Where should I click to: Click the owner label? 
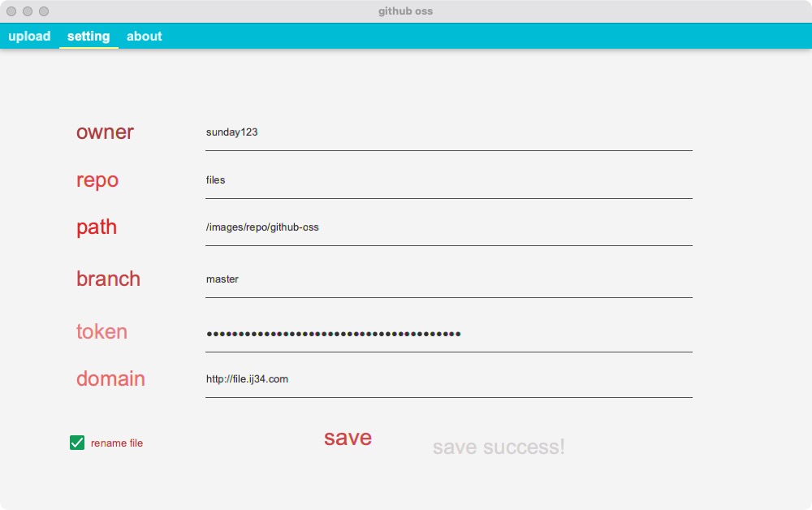pyautogui.click(x=105, y=132)
